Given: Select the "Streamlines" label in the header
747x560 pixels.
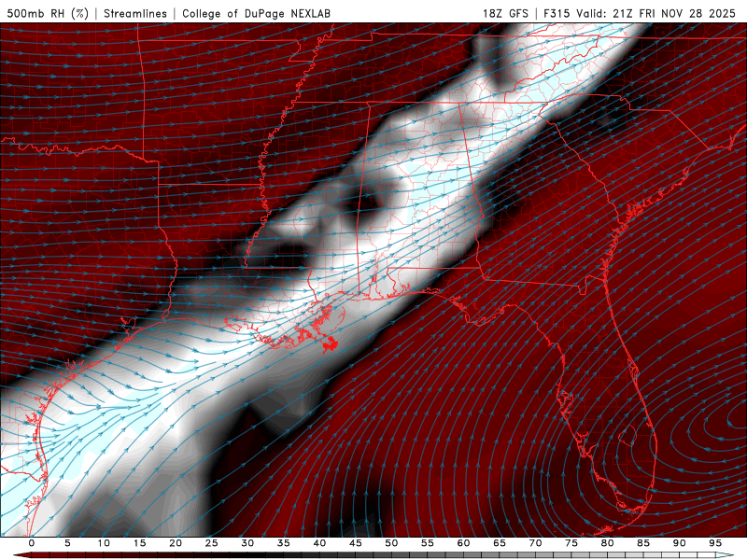Looking at the screenshot, I should (135, 13).
